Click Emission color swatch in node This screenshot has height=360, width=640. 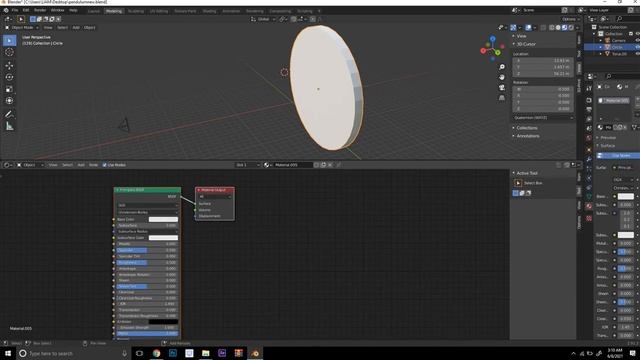click(163, 322)
